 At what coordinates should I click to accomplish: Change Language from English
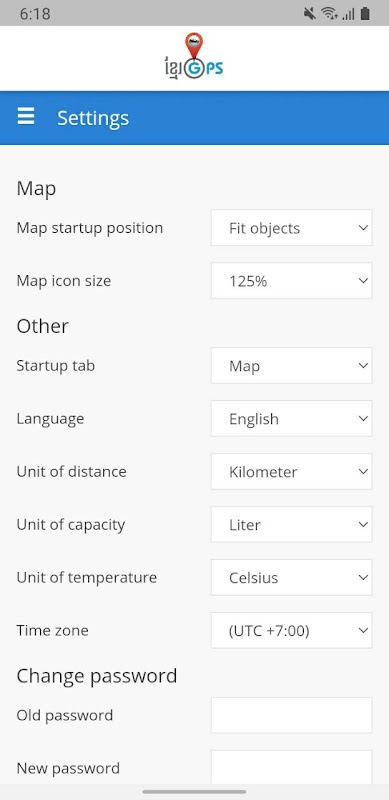point(291,418)
